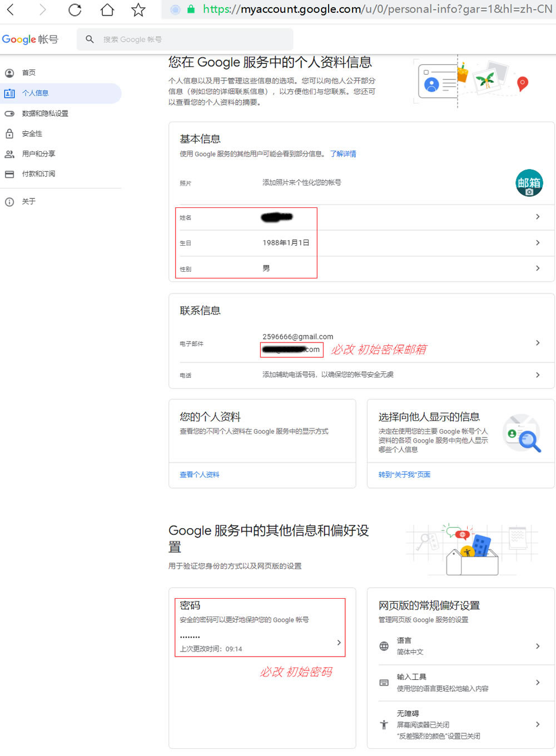Viewport: 556px width, 756px height.
Task: Click the 付款和订阅 card icon
Action: coord(9,174)
